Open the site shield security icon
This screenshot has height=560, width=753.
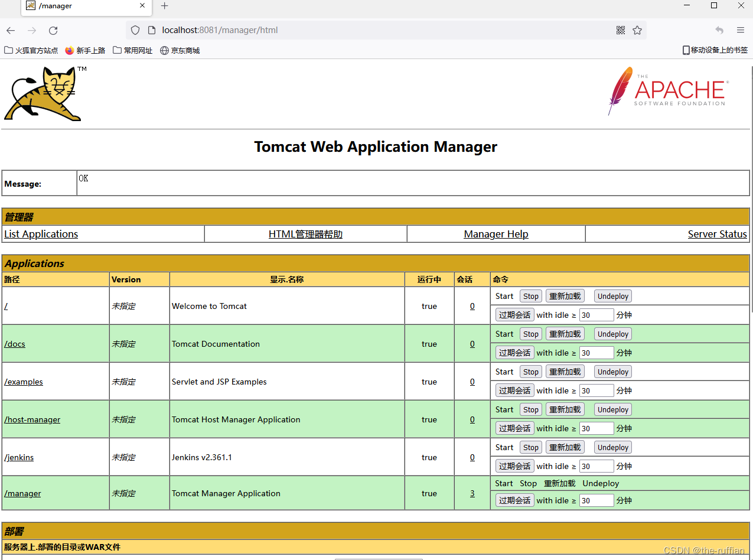coord(135,30)
